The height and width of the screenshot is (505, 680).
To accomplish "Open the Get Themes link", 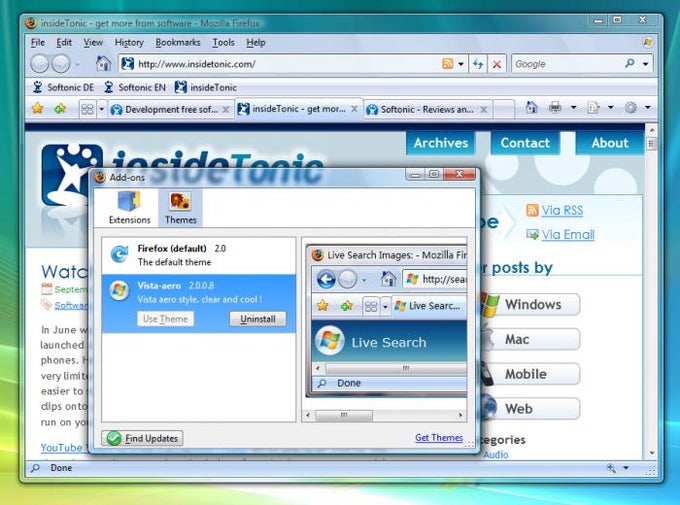I will 439,437.
